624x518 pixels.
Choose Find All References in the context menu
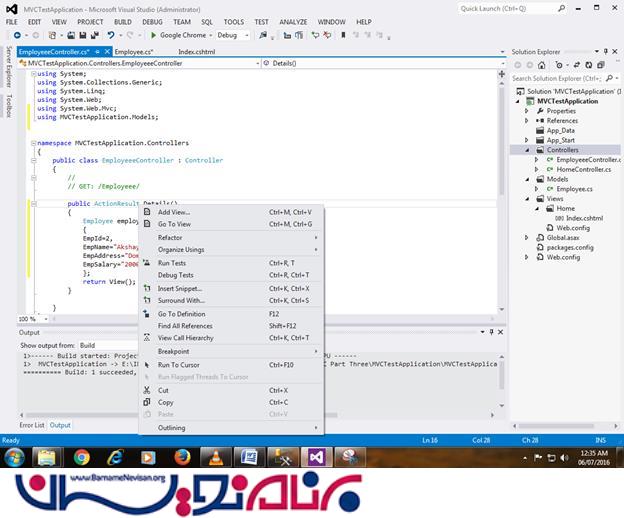pyautogui.click(x=185, y=326)
